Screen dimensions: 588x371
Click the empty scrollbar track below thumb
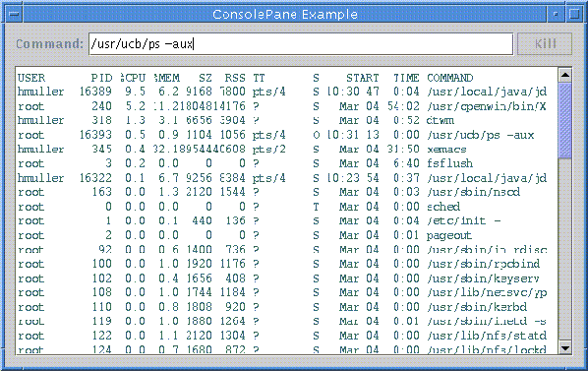coord(564,249)
